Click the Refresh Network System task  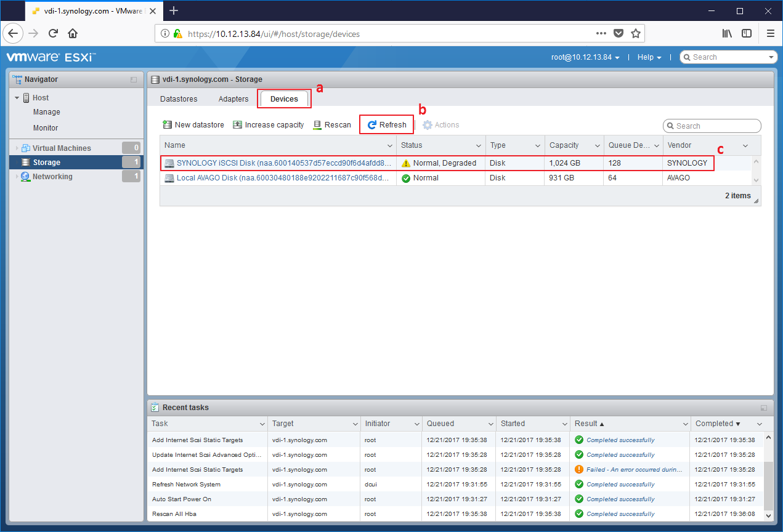pos(186,485)
